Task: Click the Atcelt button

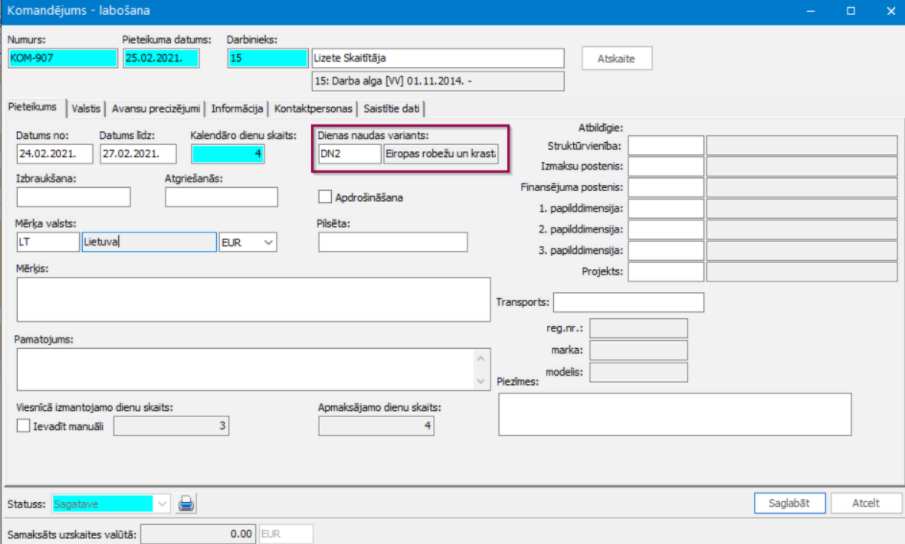Action: point(866,503)
